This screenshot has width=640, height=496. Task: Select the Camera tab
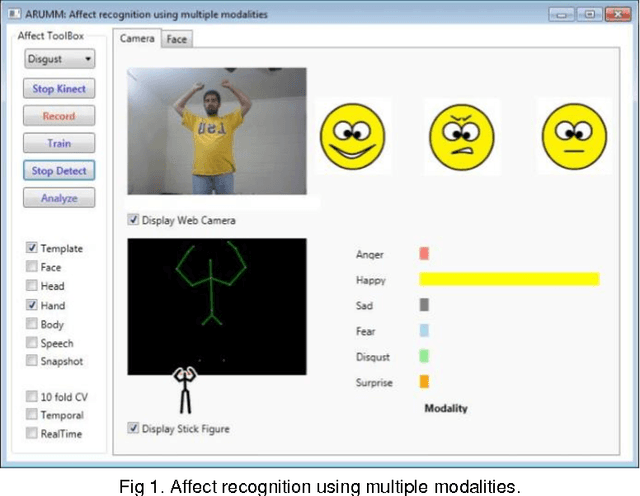click(x=138, y=38)
